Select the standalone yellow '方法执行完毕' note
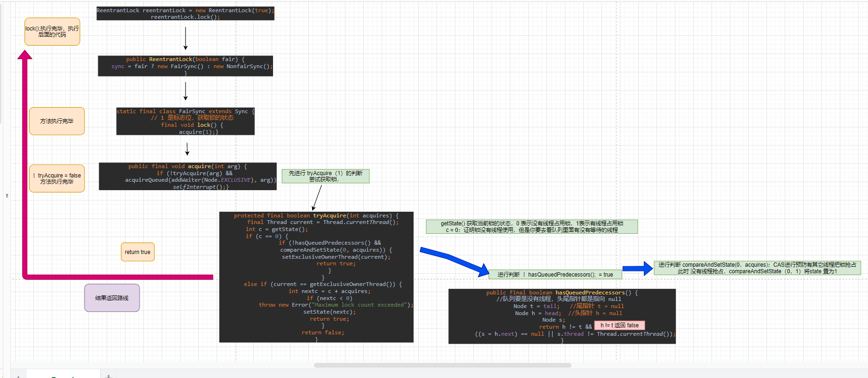 point(57,121)
